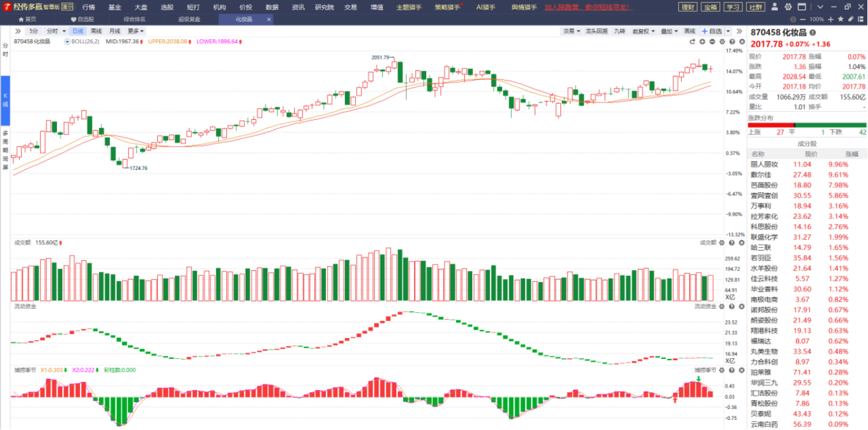
Task: Click the pencil edit icon near zoom controls
Action: (x=851, y=20)
